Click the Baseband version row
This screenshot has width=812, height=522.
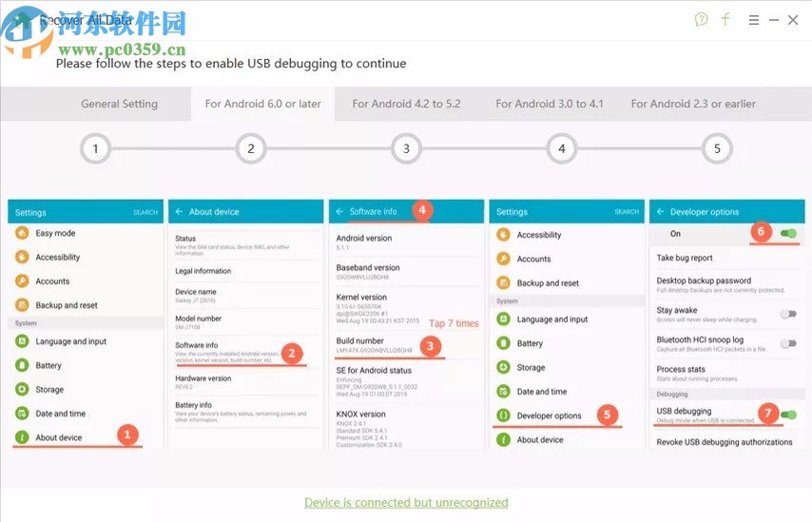[407, 271]
